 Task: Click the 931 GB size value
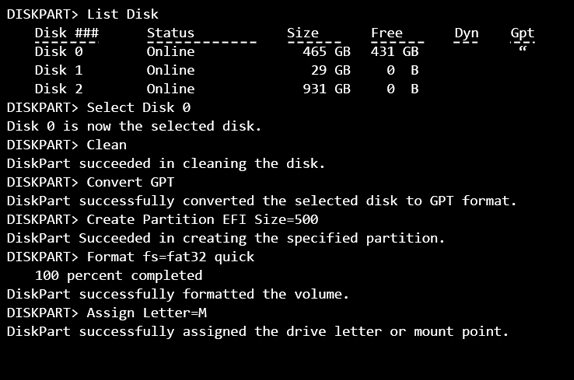pyautogui.click(x=327, y=89)
